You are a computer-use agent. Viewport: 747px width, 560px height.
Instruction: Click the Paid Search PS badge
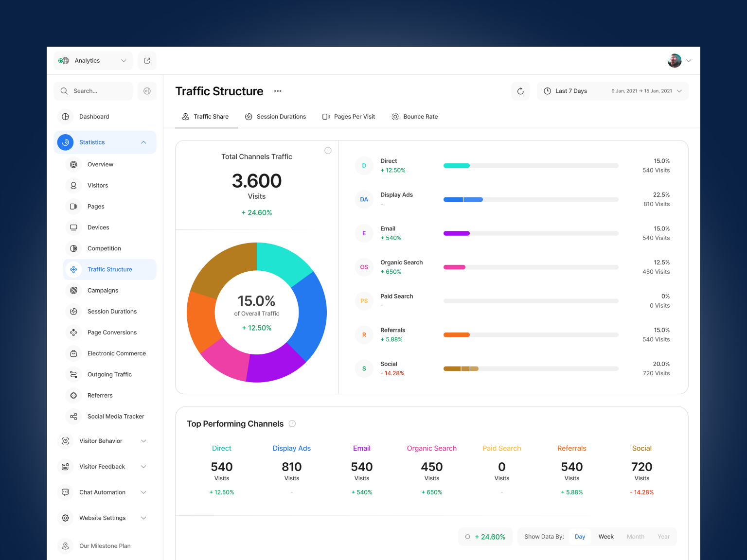364,301
